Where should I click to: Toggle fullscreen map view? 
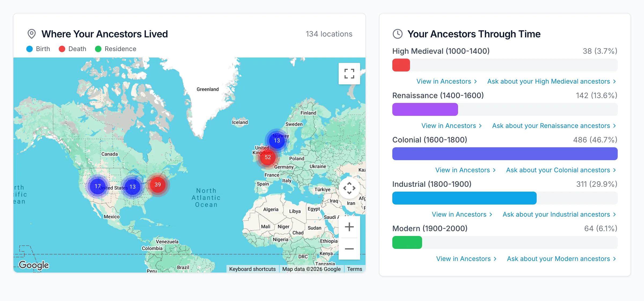click(x=349, y=74)
